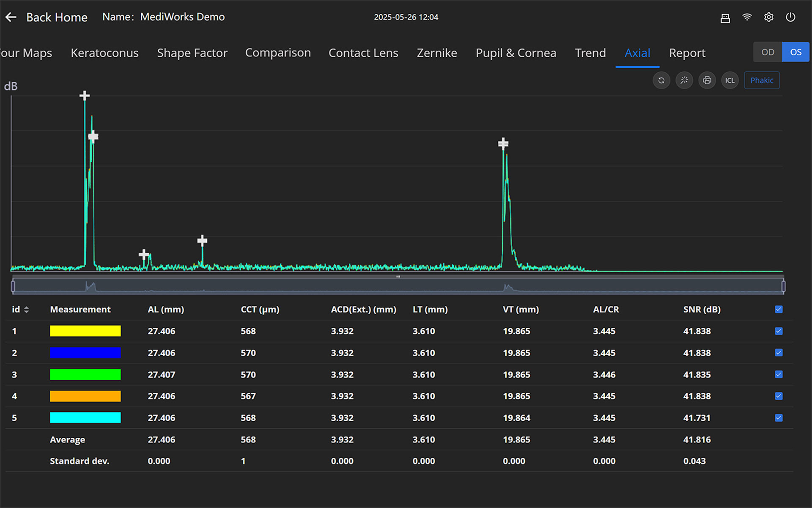Viewport: 812px width, 508px height.
Task: Click the yellow swatch of measurement 1
Action: [85, 331]
